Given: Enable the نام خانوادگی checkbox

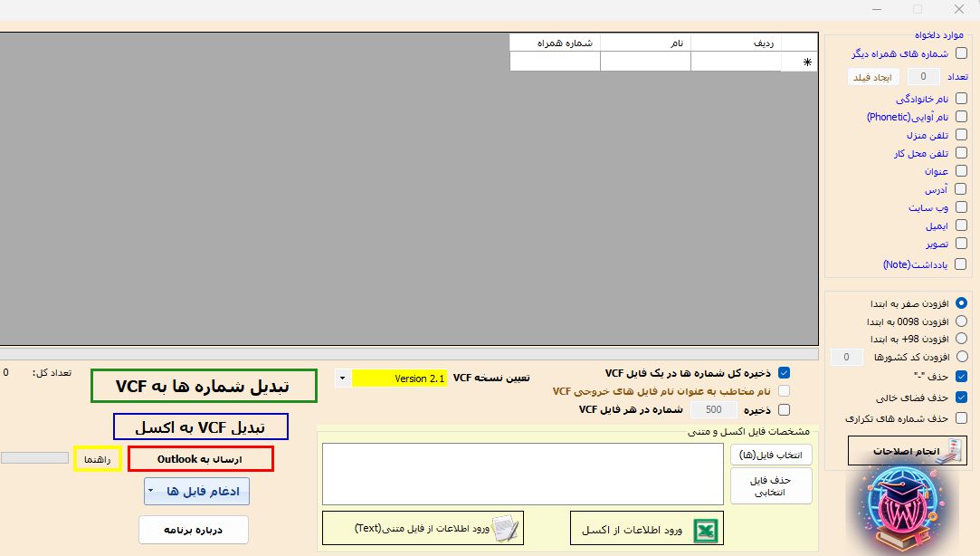Looking at the screenshot, I should click(961, 99).
